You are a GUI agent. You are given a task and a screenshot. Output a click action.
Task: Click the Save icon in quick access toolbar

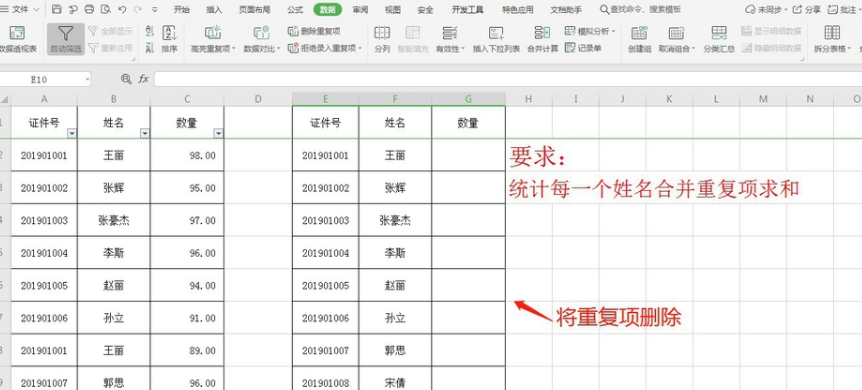click(x=57, y=9)
